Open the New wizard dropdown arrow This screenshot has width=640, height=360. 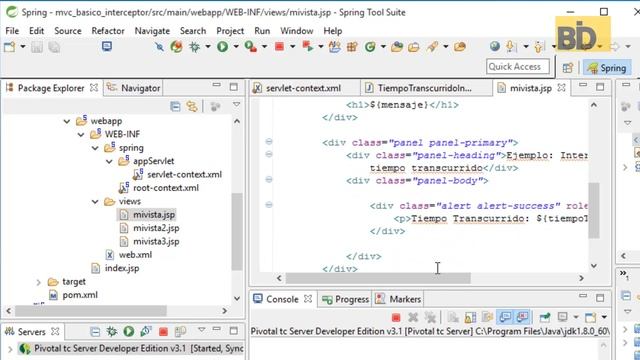(23, 47)
